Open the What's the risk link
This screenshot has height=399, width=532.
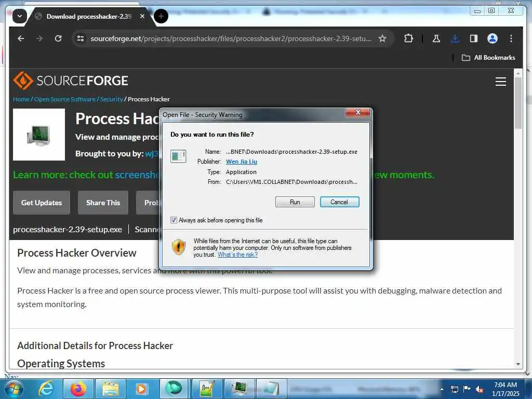coord(237,255)
